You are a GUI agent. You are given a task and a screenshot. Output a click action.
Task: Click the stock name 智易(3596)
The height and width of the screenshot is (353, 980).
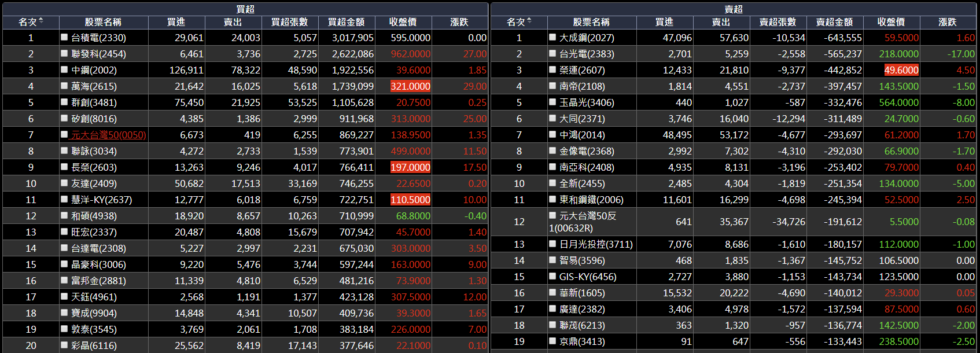tap(582, 260)
